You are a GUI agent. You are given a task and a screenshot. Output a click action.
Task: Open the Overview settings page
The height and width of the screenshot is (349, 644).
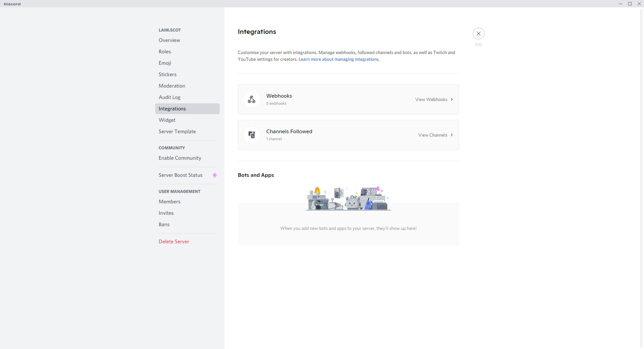tap(169, 40)
